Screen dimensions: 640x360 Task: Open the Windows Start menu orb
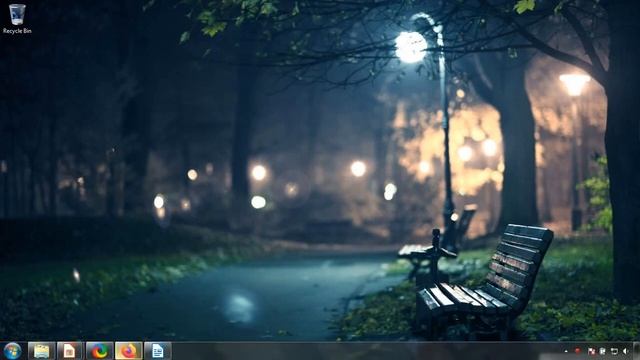pos(12,351)
